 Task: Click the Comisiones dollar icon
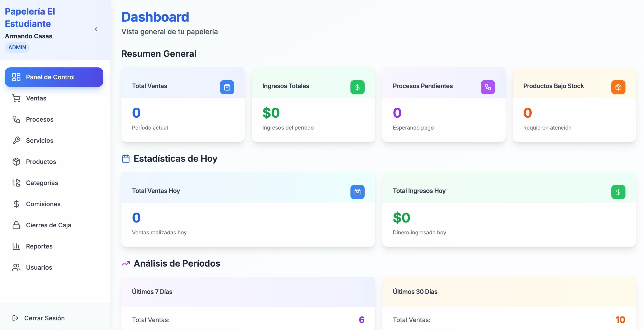tap(16, 204)
